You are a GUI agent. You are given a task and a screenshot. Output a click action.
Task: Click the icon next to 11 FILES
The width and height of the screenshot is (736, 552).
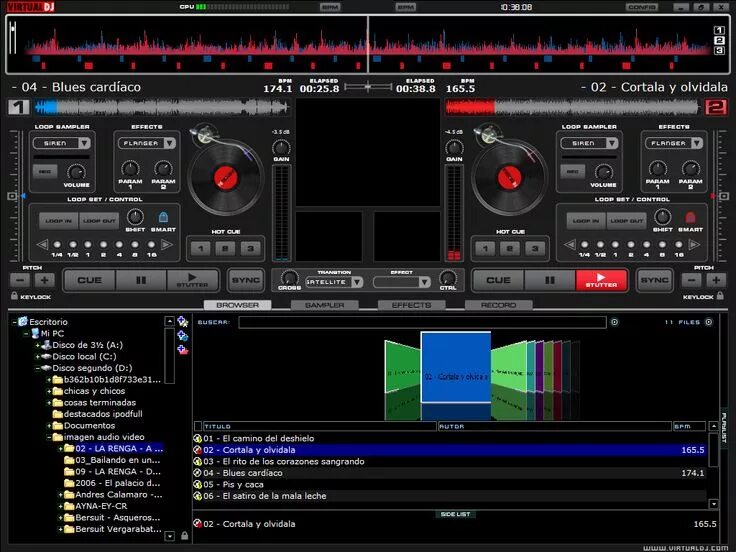(x=709, y=322)
